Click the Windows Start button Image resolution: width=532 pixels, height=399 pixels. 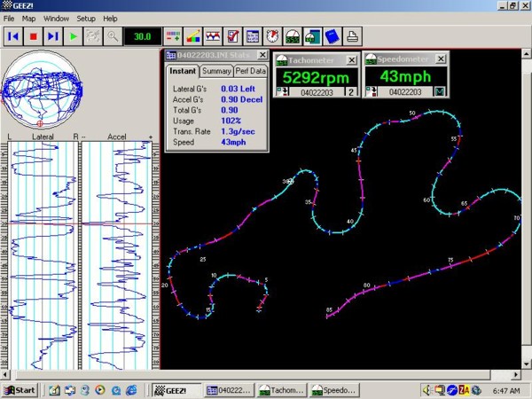click(x=20, y=390)
